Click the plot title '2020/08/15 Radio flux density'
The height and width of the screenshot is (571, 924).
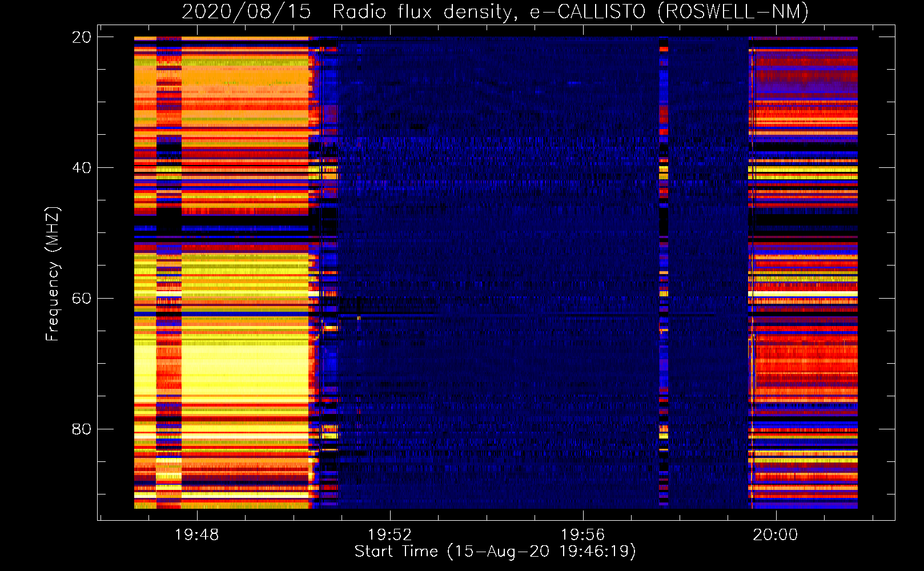[495, 11]
